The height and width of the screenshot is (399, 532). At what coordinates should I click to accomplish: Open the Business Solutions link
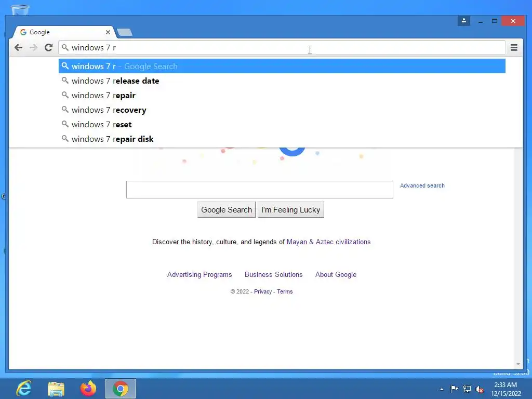point(273,274)
